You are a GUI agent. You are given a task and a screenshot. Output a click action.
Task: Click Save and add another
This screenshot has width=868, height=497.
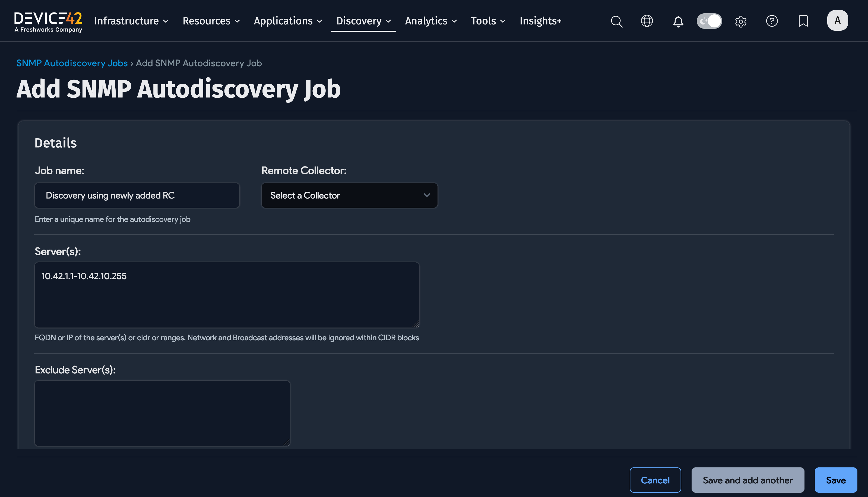point(747,480)
